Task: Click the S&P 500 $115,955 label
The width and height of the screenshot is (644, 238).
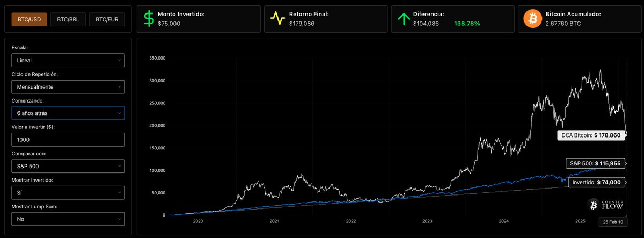Action: 596,163
